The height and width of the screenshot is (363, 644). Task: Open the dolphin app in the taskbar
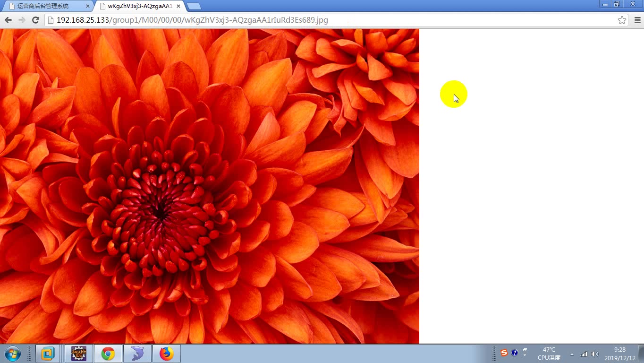click(137, 354)
